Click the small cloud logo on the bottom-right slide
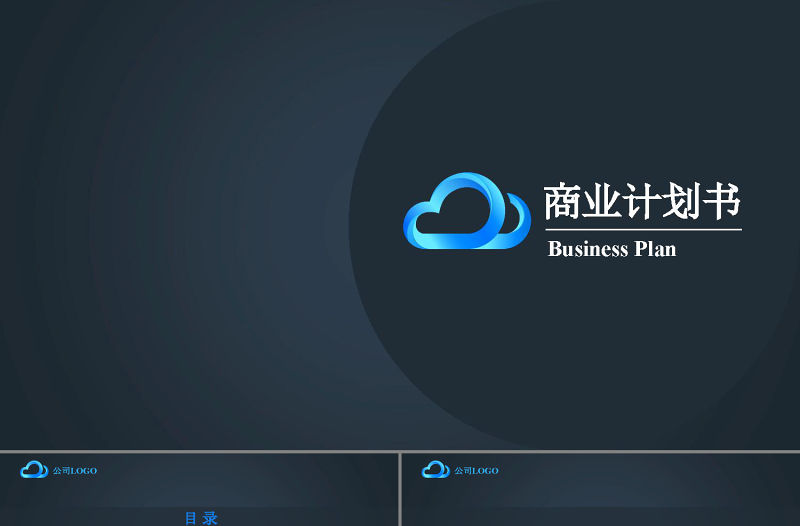Screen dimensions: 800x526 pyautogui.click(x=436, y=469)
